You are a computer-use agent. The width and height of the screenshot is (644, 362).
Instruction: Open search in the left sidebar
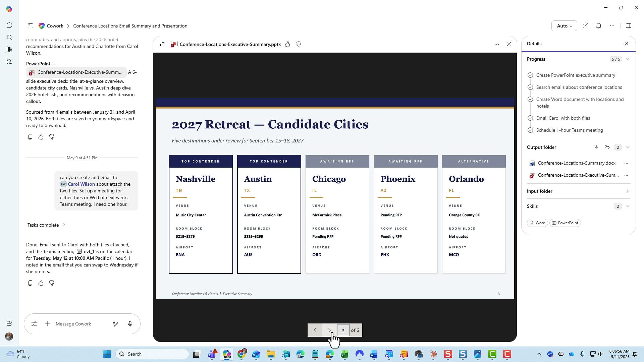pyautogui.click(x=9, y=37)
